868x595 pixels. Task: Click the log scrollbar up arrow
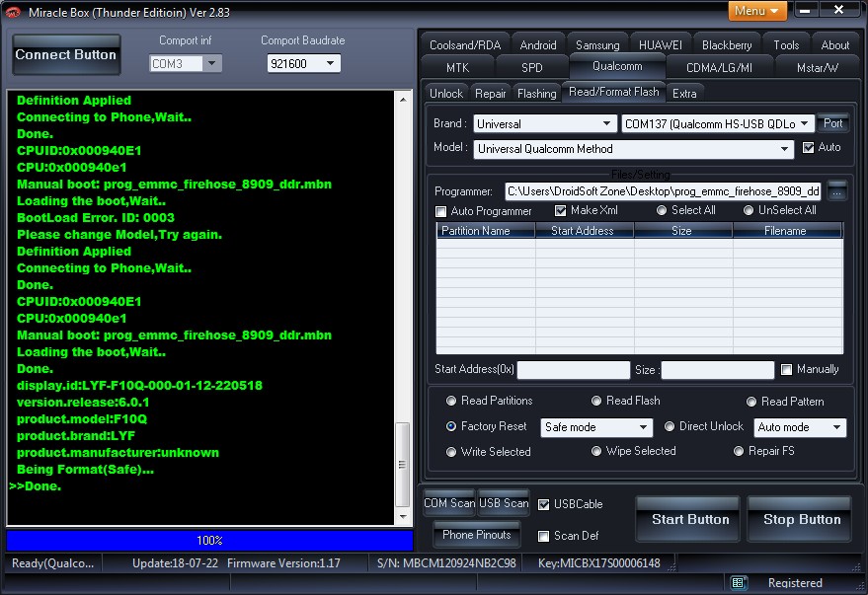pos(403,100)
